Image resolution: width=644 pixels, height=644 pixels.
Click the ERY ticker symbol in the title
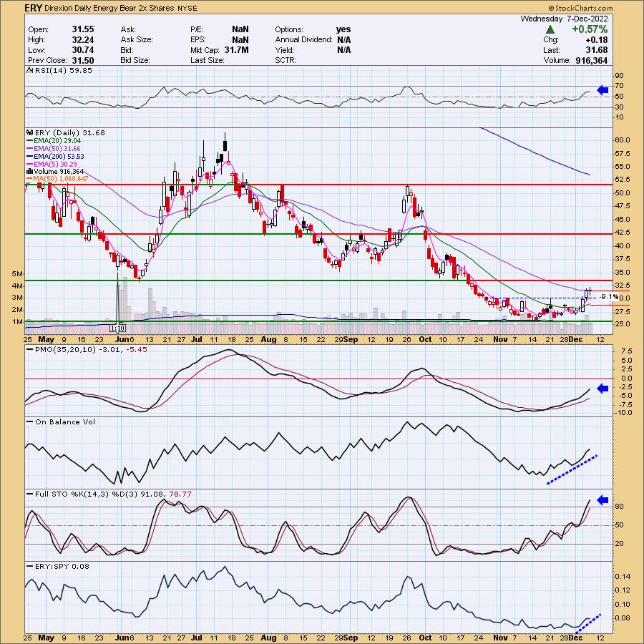33,8
